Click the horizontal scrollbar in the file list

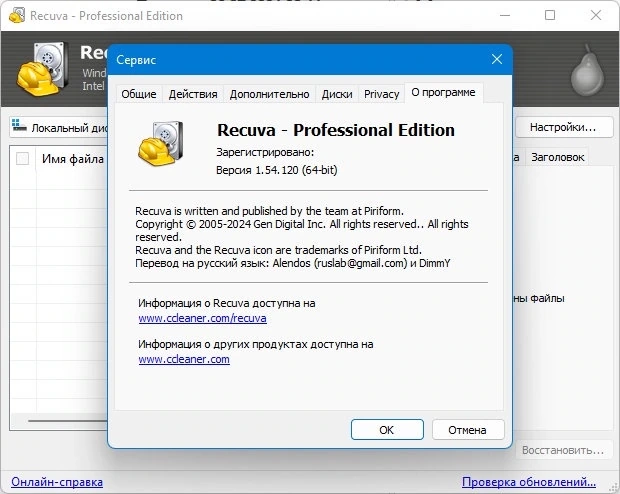[67, 421]
